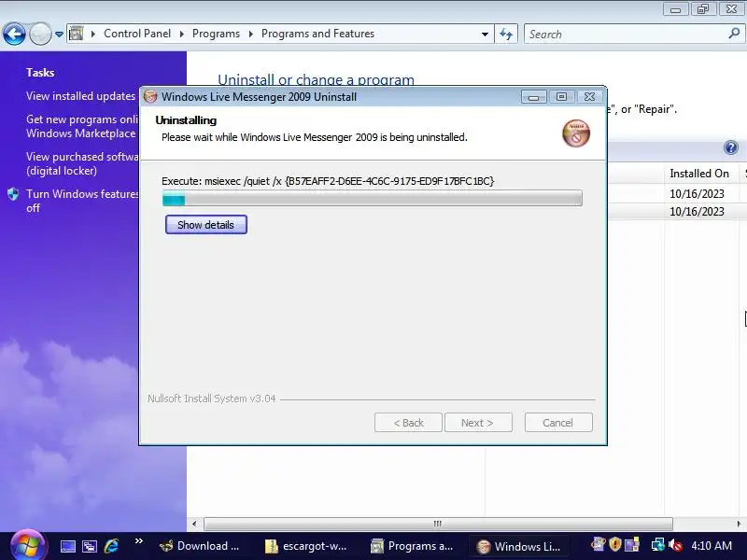
Task: Click Programs and Features breadcrumb
Action: pyautogui.click(x=317, y=34)
